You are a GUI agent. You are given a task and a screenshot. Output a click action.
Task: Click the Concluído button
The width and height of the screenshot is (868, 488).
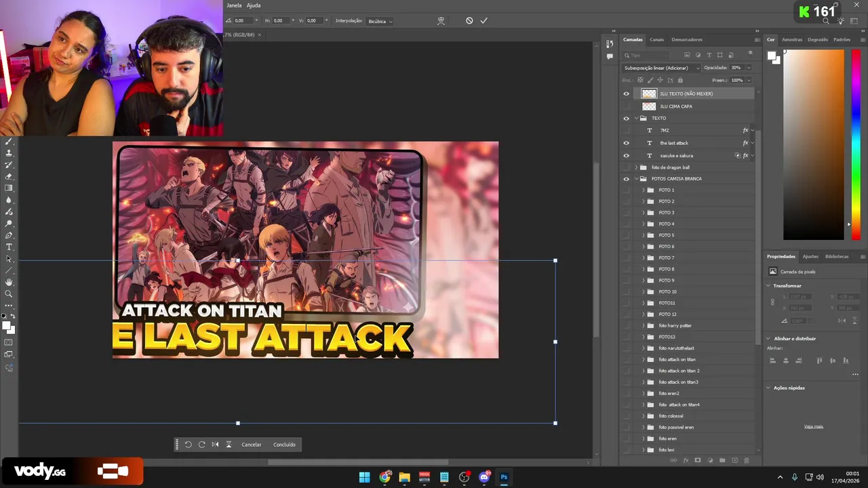pos(284,445)
